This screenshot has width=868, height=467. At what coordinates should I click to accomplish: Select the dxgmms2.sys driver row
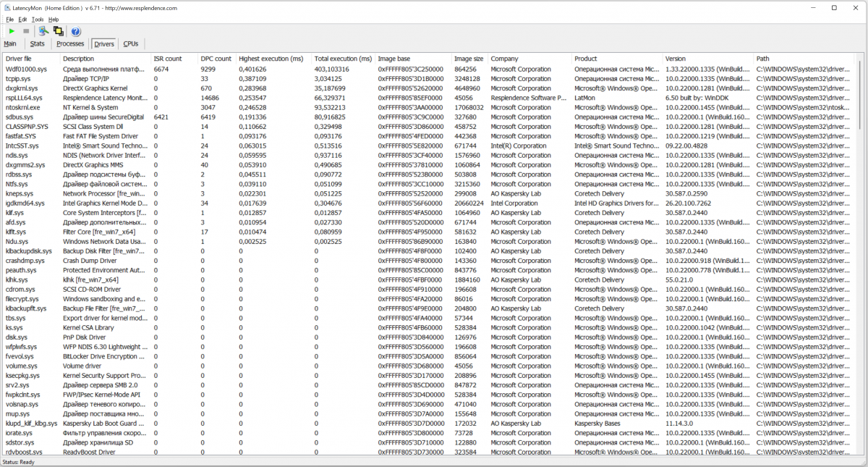pyautogui.click(x=429, y=165)
